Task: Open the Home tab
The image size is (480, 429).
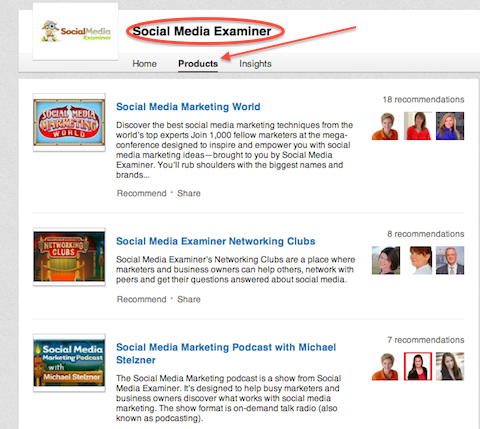Action: 144,64
